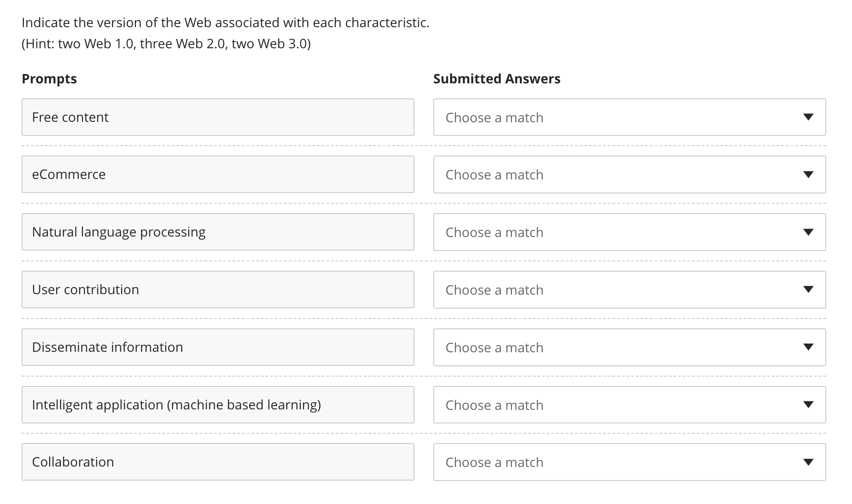
Task: Click the dropdown arrow beside eCommerce's answer field
Action: pos(809,175)
